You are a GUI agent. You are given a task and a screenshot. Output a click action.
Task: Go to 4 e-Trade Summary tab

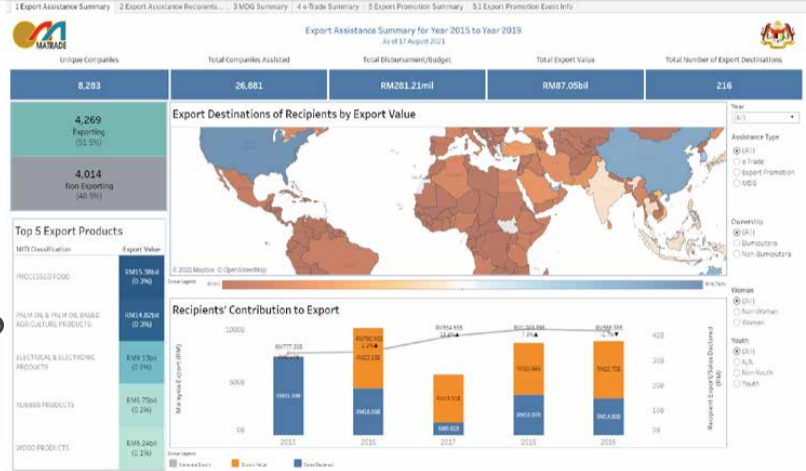pyautogui.click(x=329, y=6)
